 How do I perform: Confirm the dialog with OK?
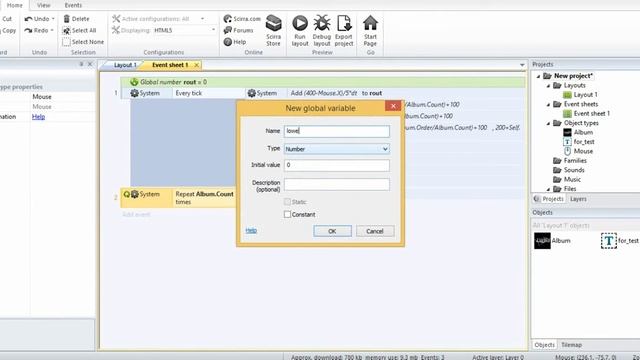coord(332,231)
